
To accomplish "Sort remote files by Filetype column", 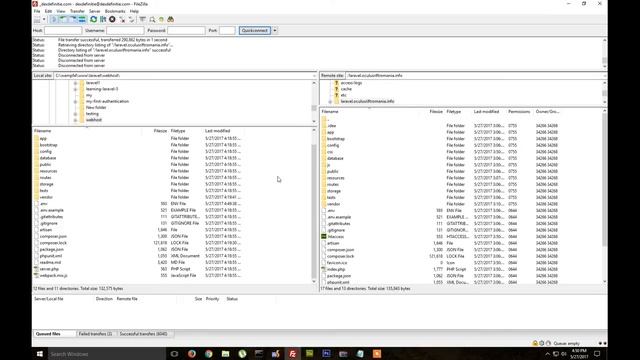I will pos(453,111).
